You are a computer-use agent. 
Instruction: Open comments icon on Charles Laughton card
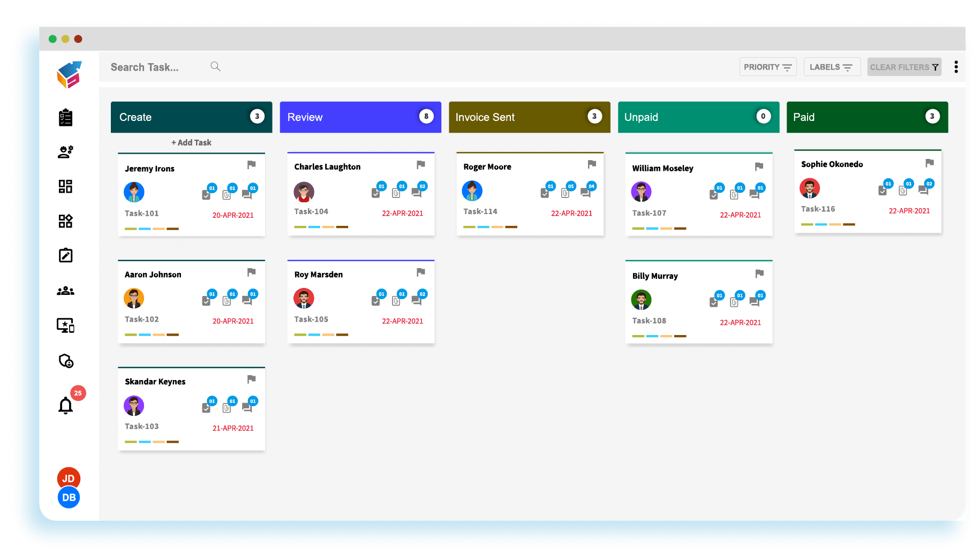[x=417, y=193]
